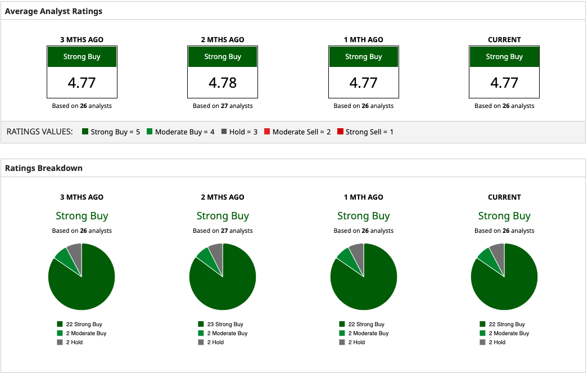Image resolution: width=588 pixels, height=374 pixels.
Task: Click green 'Strong Buy' title under breakdown 2 MTHS AGO
Action: pos(223,216)
